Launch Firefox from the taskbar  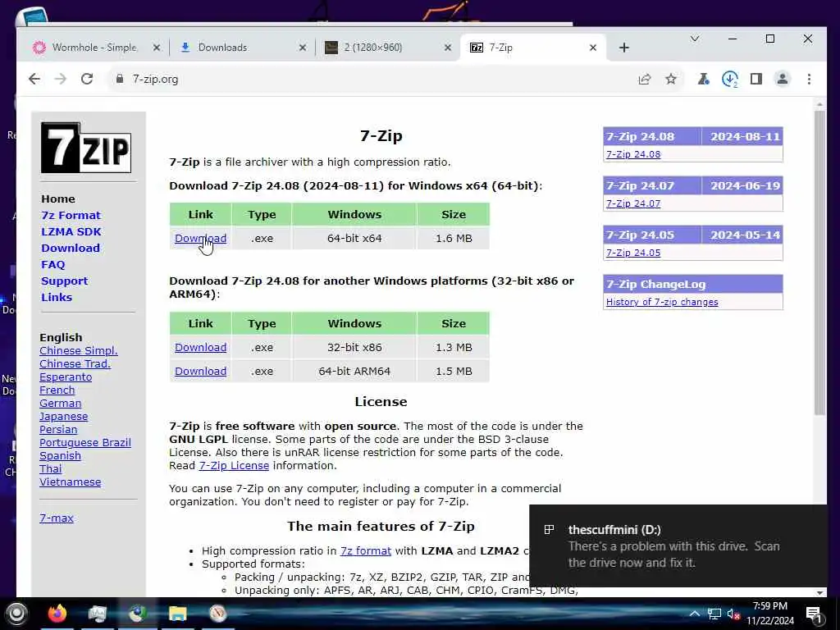pyautogui.click(x=57, y=614)
